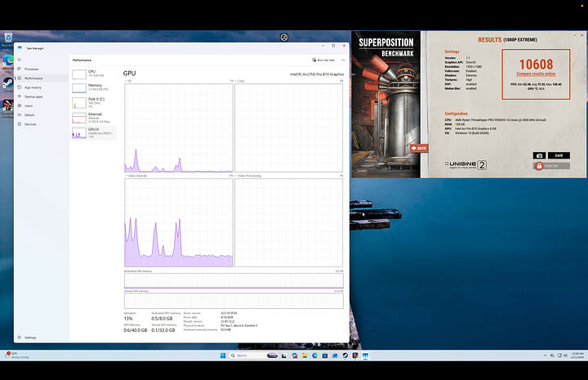Open the Windows Start menu
The width and height of the screenshot is (588, 380).
223,355
